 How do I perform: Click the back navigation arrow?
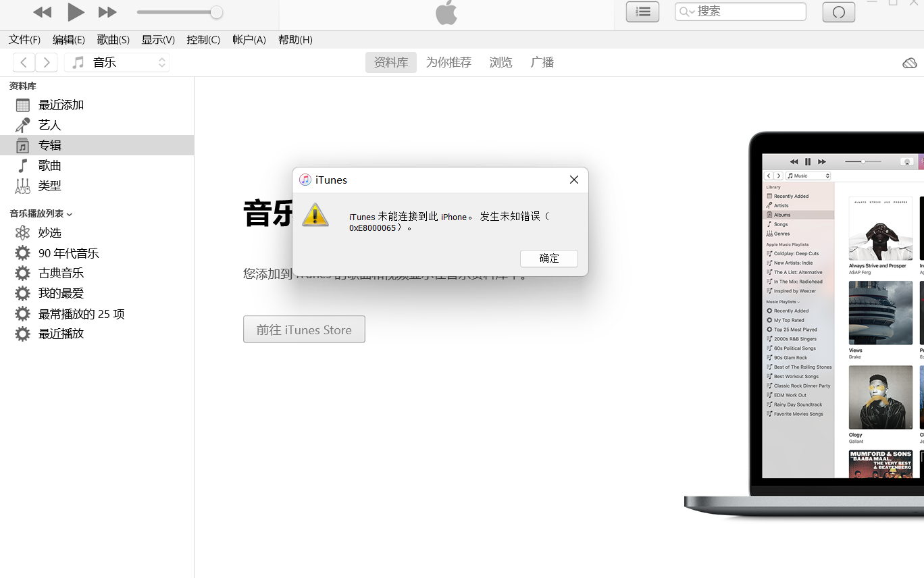coord(24,63)
